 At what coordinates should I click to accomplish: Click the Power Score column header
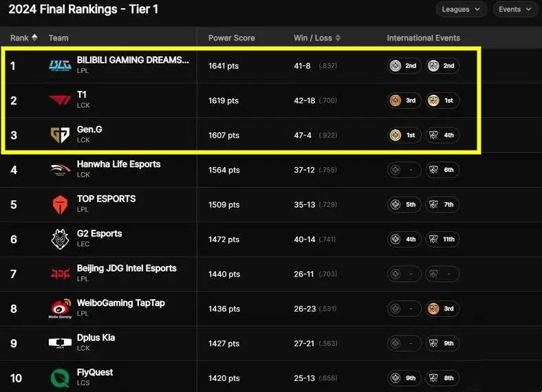pyautogui.click(x=232, y=38)
